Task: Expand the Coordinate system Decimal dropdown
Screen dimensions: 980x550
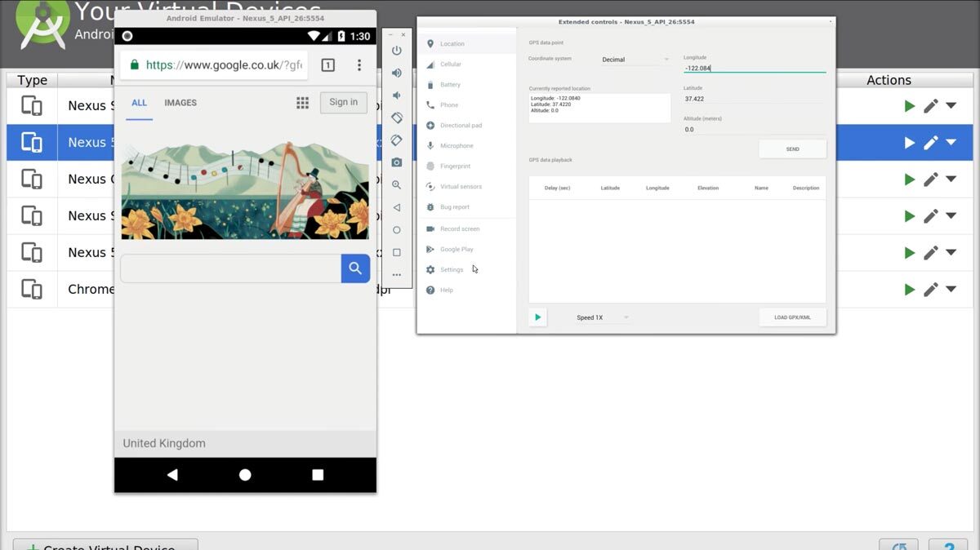Action: point(635,60)
